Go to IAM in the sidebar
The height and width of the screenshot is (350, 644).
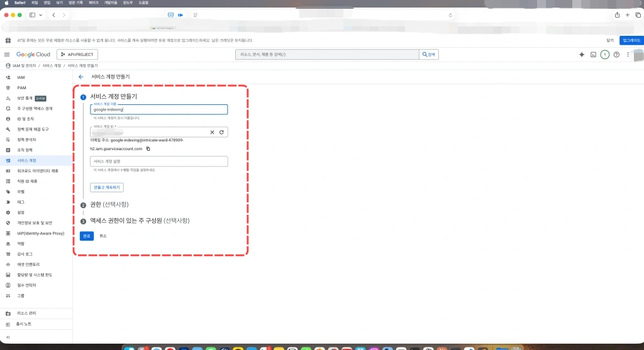tap(21, 77)
